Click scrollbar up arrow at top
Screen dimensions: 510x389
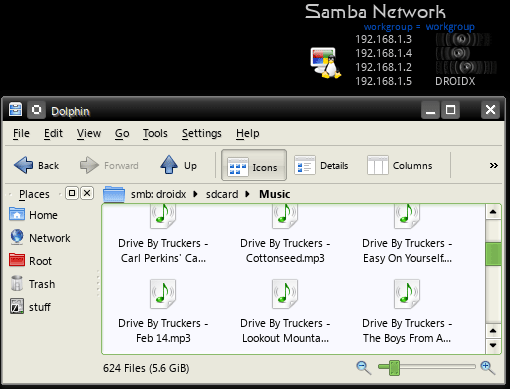[493, 212]
